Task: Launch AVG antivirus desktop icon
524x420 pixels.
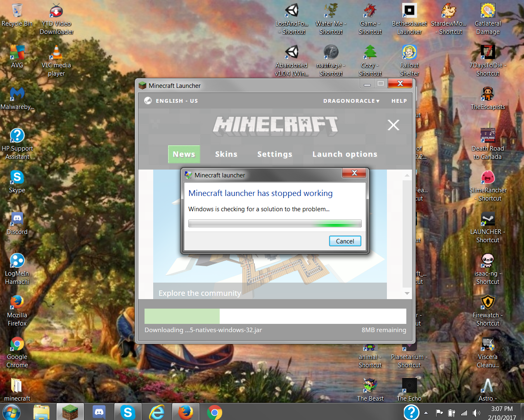Action: click(x=17, y=57)
